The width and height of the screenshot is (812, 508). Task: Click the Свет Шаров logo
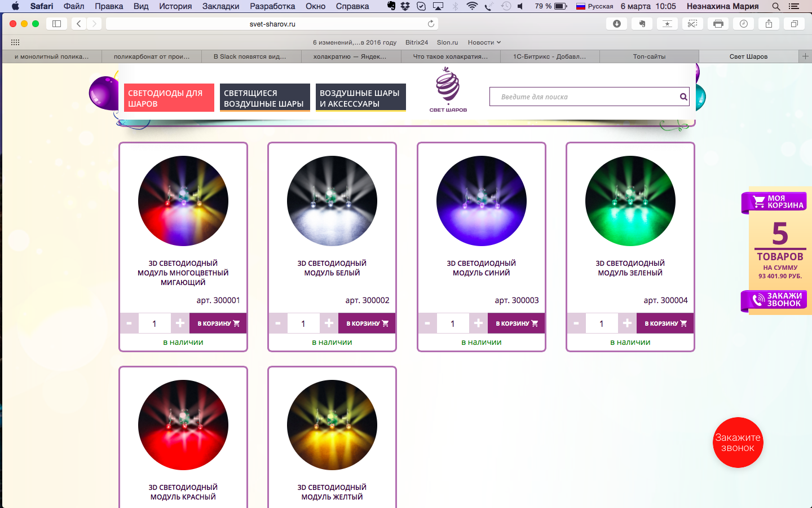448,90
